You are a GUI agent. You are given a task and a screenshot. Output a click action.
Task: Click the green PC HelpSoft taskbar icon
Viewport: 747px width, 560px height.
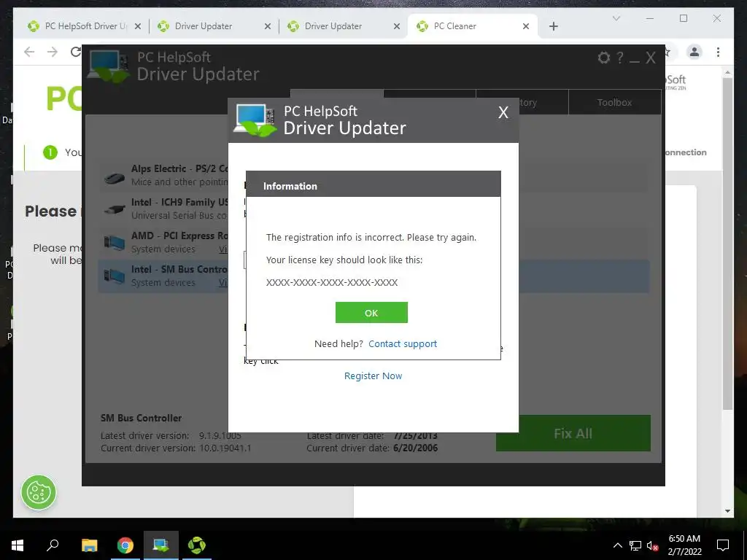pos(197,545)
